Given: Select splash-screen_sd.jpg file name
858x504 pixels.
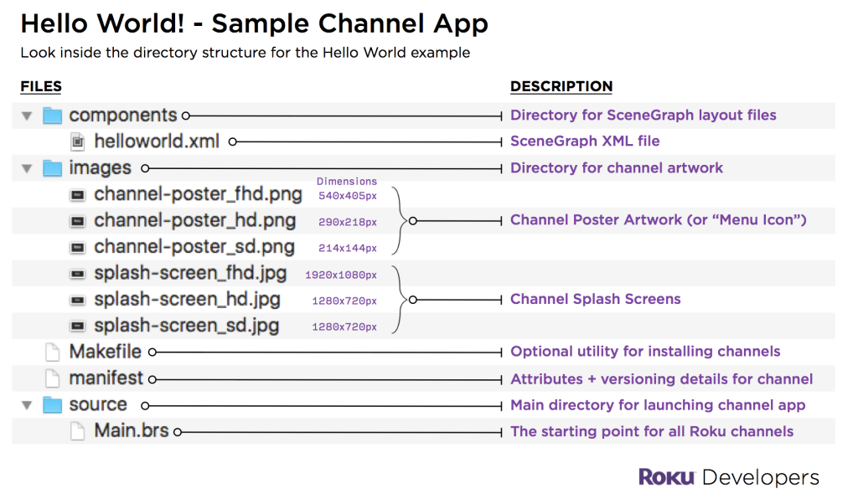Looking at the screenshot, I should point(186,326).
